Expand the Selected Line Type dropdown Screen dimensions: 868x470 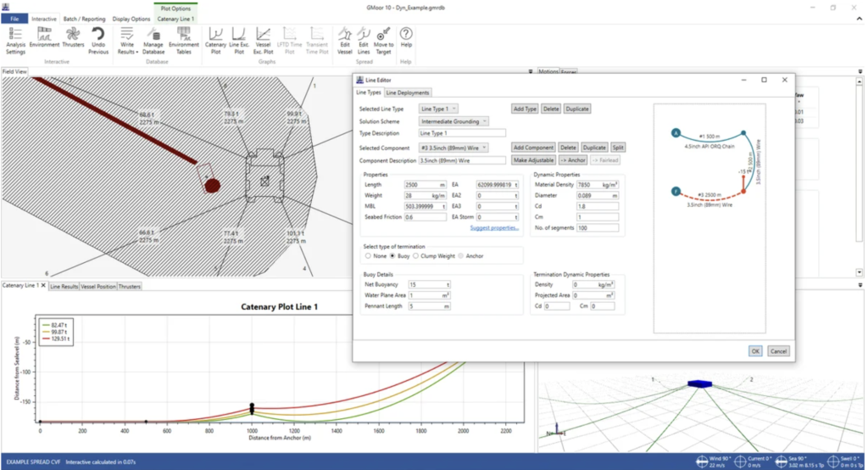(x=439, y=109)
